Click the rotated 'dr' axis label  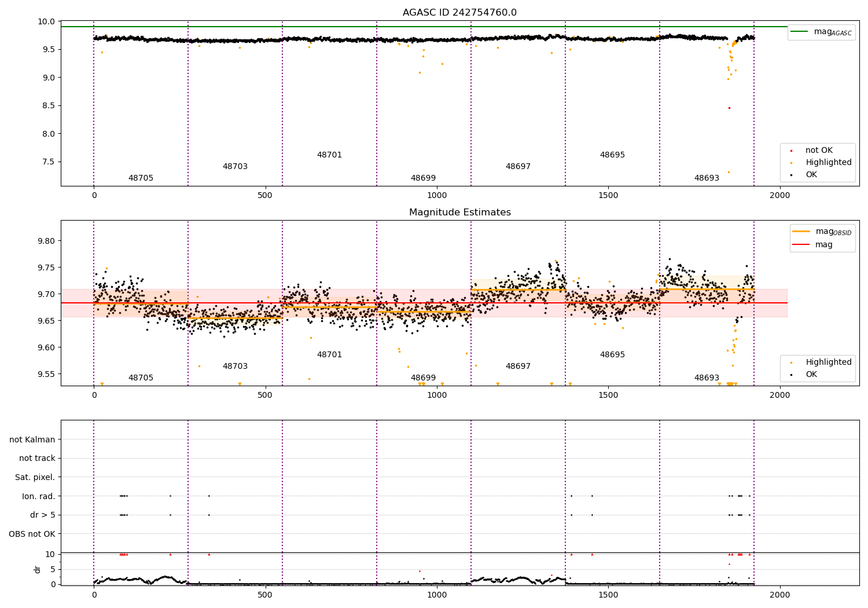click(38, 569)
